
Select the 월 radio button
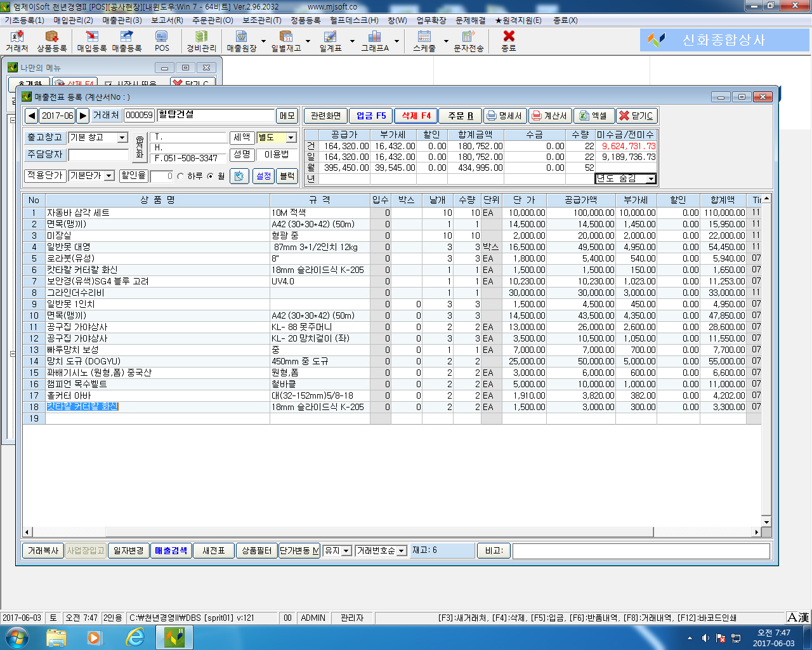point(211,176)
